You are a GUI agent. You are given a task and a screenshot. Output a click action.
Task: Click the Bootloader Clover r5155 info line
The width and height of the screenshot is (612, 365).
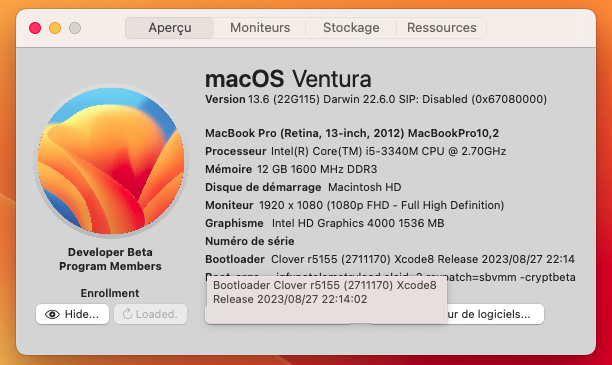tap(390, 259)
